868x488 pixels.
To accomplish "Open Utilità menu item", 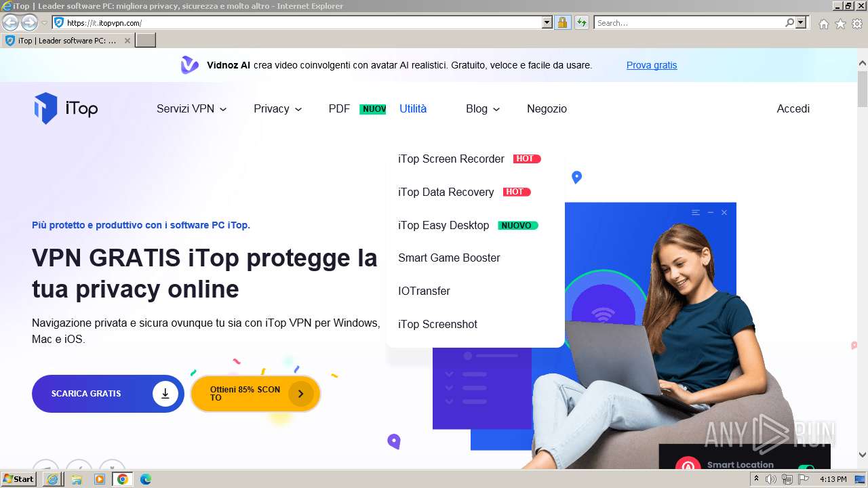I will (413, 108).
